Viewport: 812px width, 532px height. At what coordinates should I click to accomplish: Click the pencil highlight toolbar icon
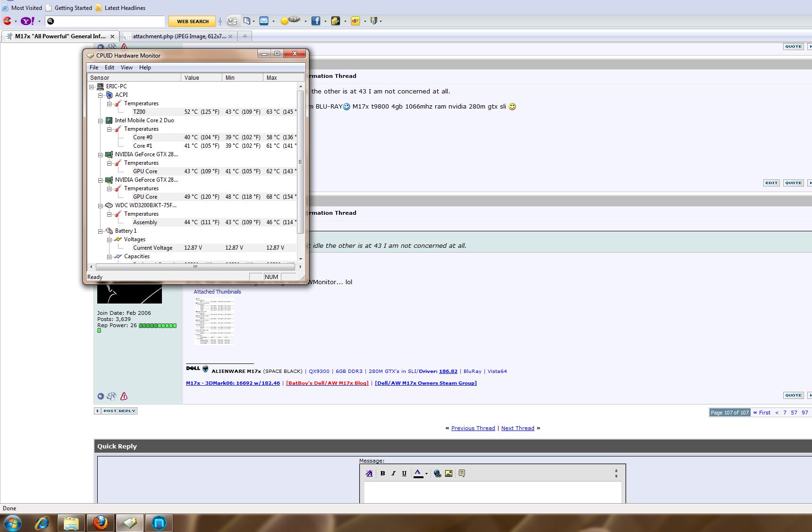point(232,21)
